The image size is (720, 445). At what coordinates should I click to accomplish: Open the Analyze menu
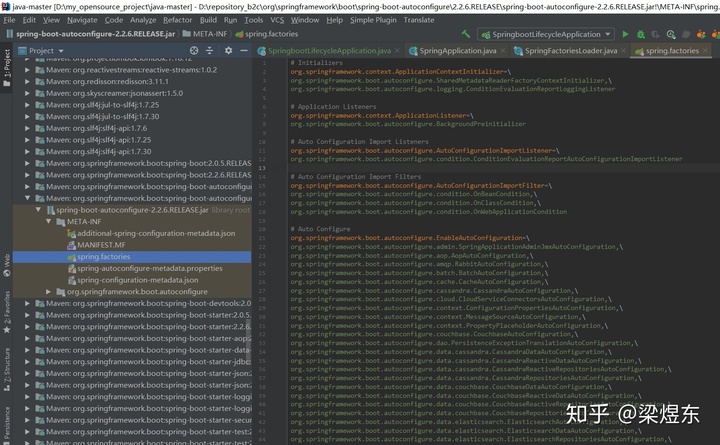(143, 20)
